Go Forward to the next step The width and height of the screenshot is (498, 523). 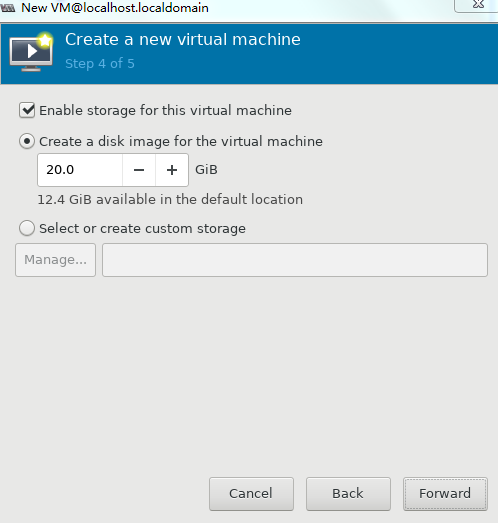click(x=445, y=494)
